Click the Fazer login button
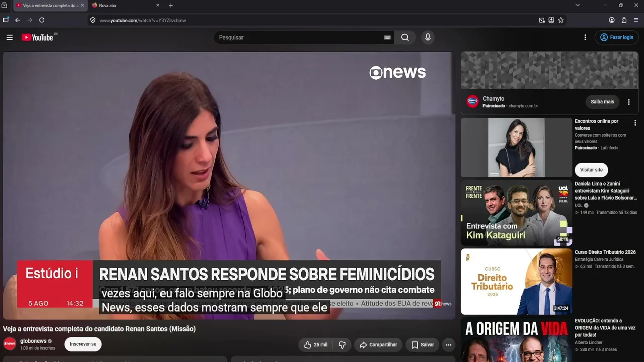The height and width of the screenshot is (362, 644). (617, 37)
